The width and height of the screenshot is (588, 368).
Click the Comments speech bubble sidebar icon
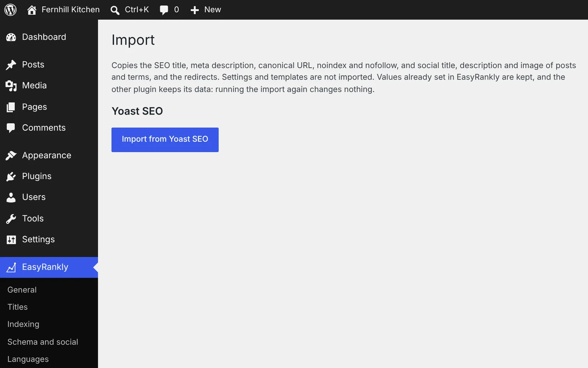[x=11, y=128]
